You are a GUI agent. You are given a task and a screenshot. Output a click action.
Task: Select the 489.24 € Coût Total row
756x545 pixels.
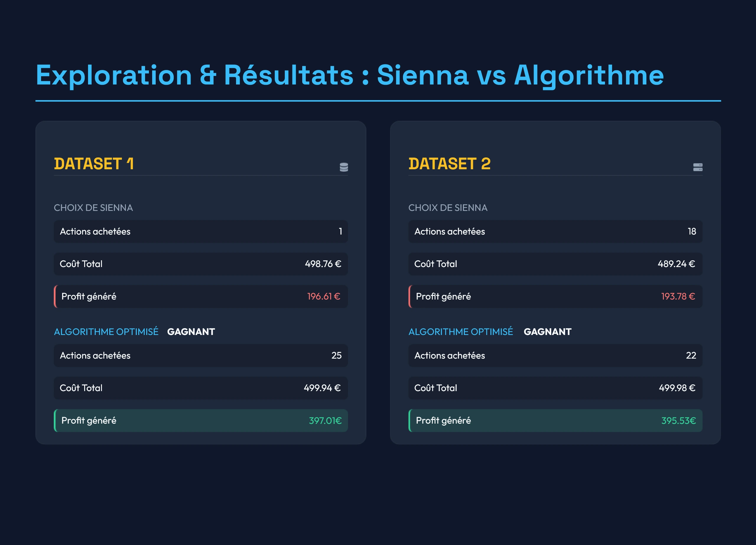pos(555,264)
